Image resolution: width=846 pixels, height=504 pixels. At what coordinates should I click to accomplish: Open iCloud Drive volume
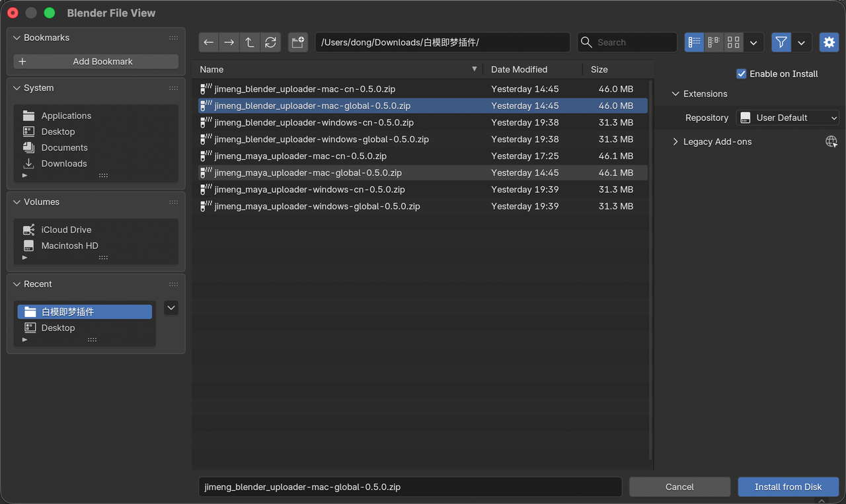click(96, 230)
